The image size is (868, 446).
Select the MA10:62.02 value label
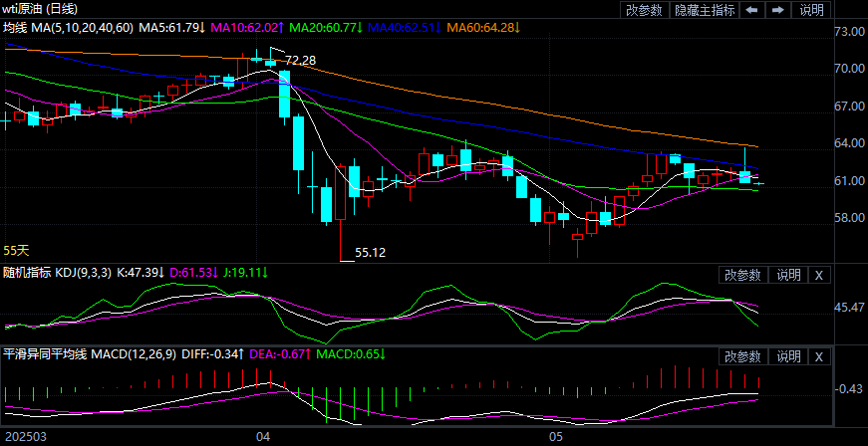pyautogui.click(x=247, y=27)
